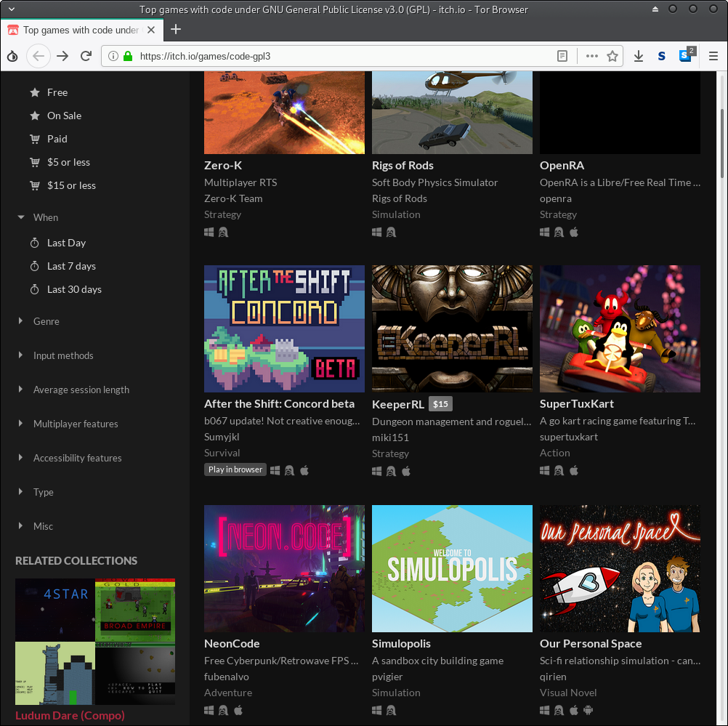Screen dimensions: 728x726
Task: Open the SuperTuxKart cover image
Action: tap(620, 329)
